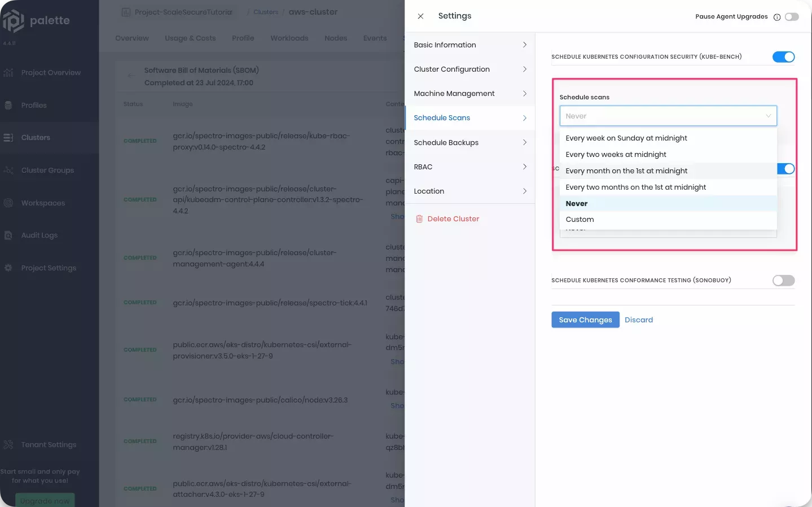Disable Kube-Bench configuration security toggle
The image size is (812, 507).
point(783,56)
